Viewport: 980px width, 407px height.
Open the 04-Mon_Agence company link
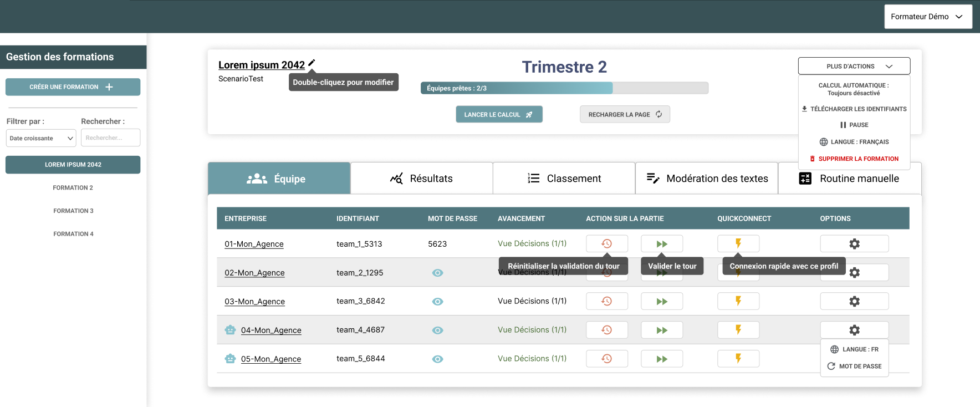[x=271, y=330]
